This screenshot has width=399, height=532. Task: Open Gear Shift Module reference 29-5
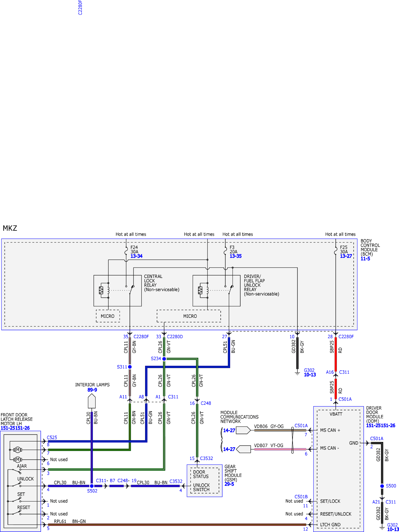pyautogui.click(x=229, y=484)
